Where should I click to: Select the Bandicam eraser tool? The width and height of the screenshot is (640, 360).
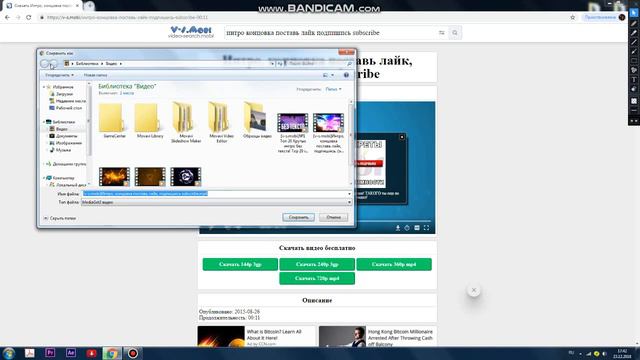point(633,89)
